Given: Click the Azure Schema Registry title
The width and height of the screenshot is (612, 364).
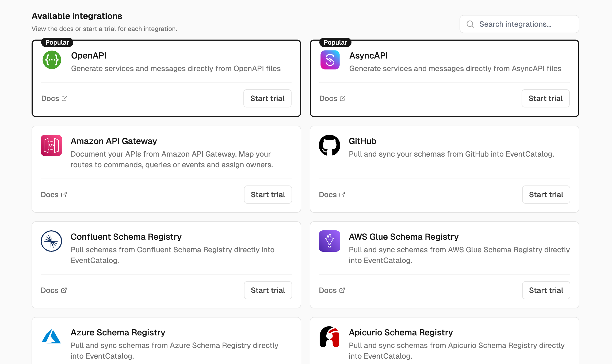Looking at the screenshot, I should click(x=118, y=332).
